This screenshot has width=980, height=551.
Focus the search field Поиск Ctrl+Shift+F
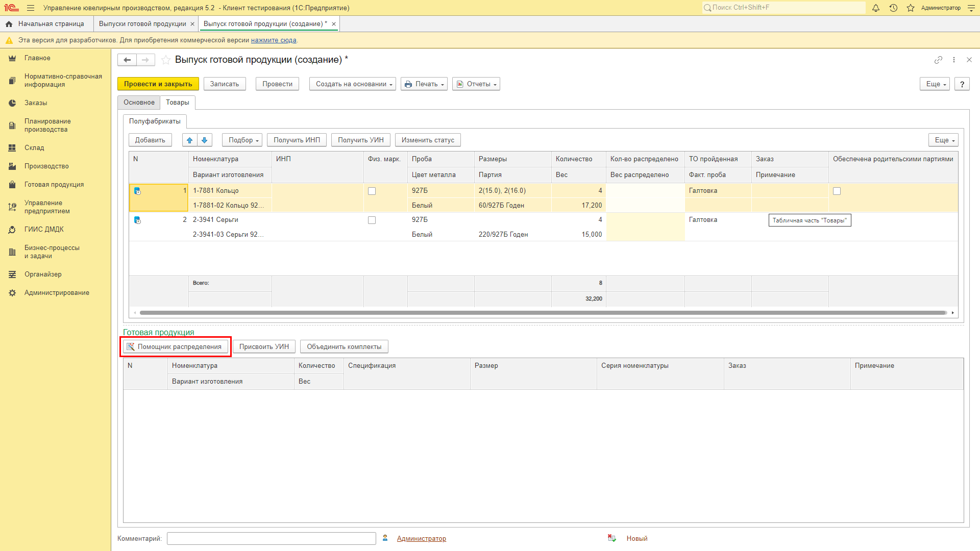pos(784,8)
